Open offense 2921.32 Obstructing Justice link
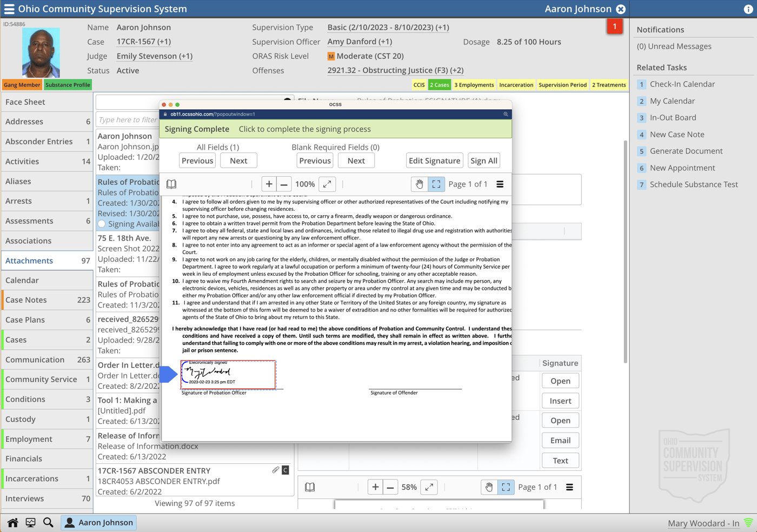Image resolution: width=757 pixels, height=532 pixels. click(395, 70)
